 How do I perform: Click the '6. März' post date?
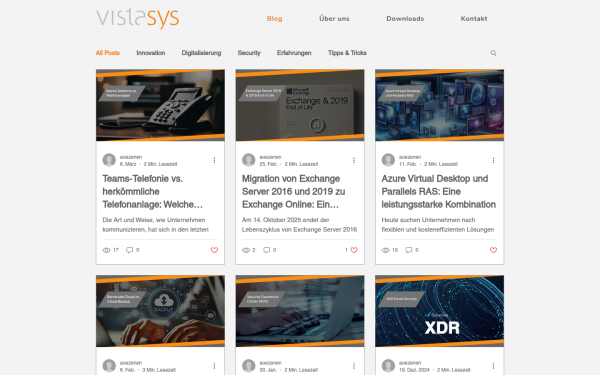point(128,164)
